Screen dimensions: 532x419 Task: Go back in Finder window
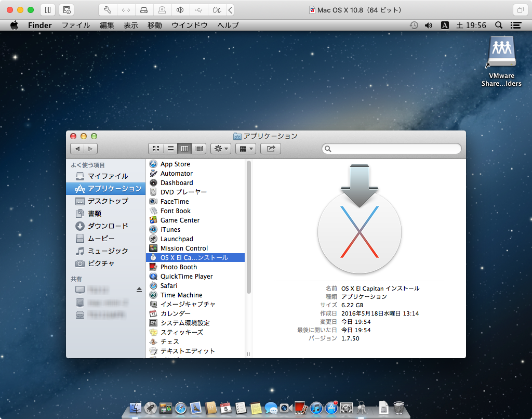point(77,149)
